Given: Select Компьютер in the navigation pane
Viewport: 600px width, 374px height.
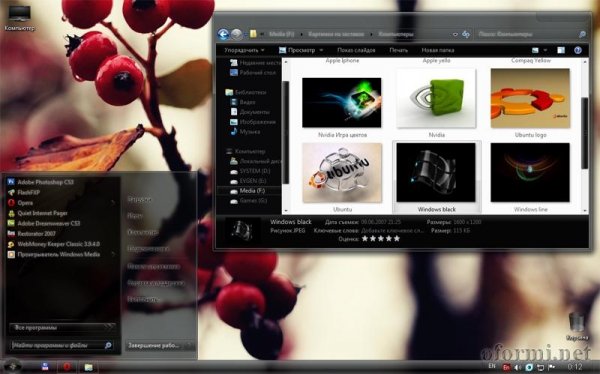Looking at the screenshot, I should [x=246, y=151].
